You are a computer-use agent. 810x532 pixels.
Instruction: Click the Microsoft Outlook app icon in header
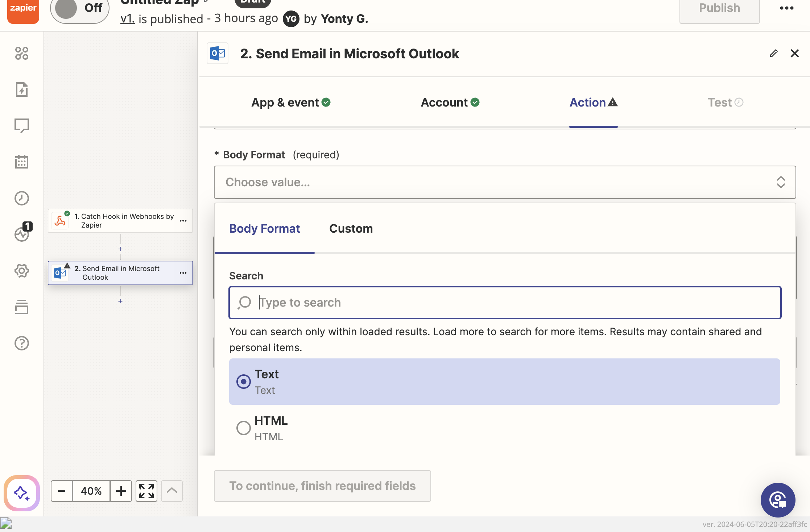218,53
